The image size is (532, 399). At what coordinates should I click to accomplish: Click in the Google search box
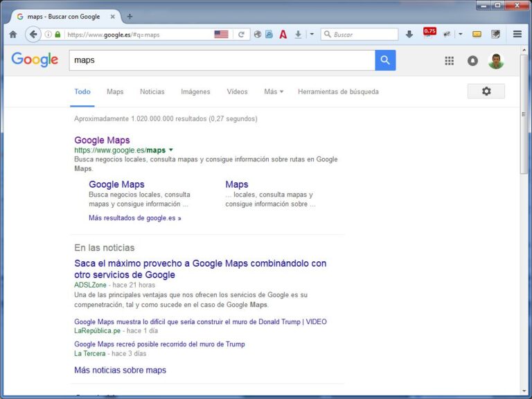pyautogui.click(x=222, y=60)
